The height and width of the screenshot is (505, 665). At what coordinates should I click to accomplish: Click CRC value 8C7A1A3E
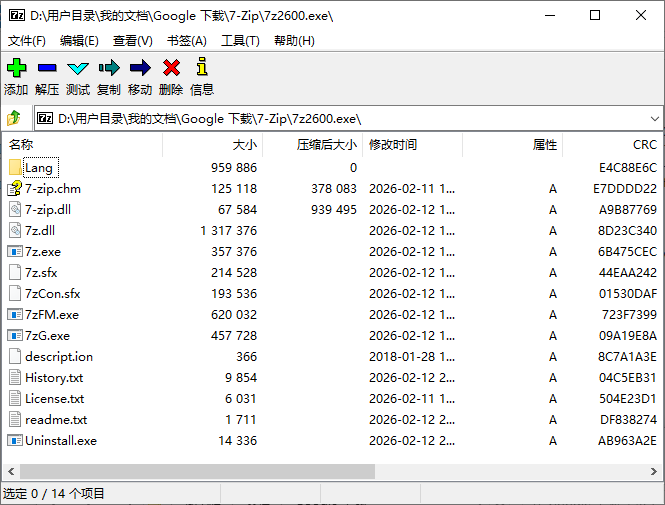(x=627, y=357)
